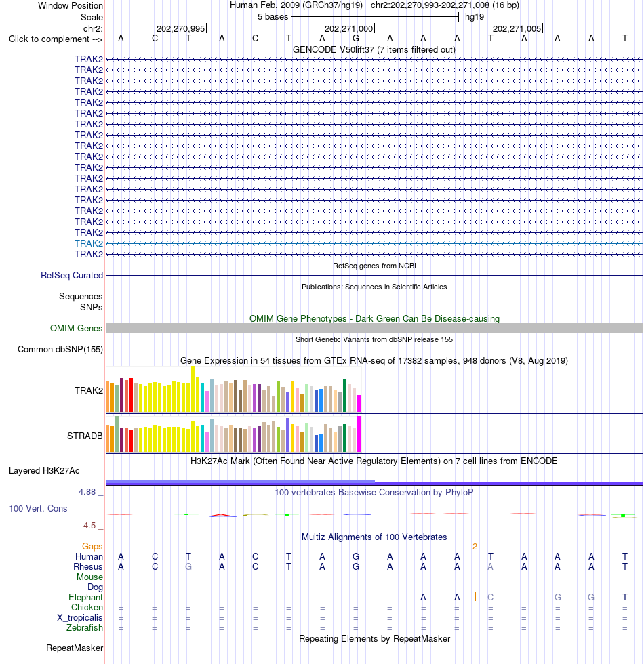Click the 'STRADB' GTEx expression label

(x=85, y=436)
